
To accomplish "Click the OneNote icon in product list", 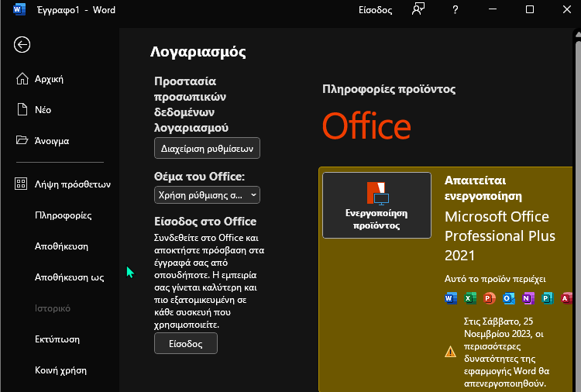I will tap(528, 298).
